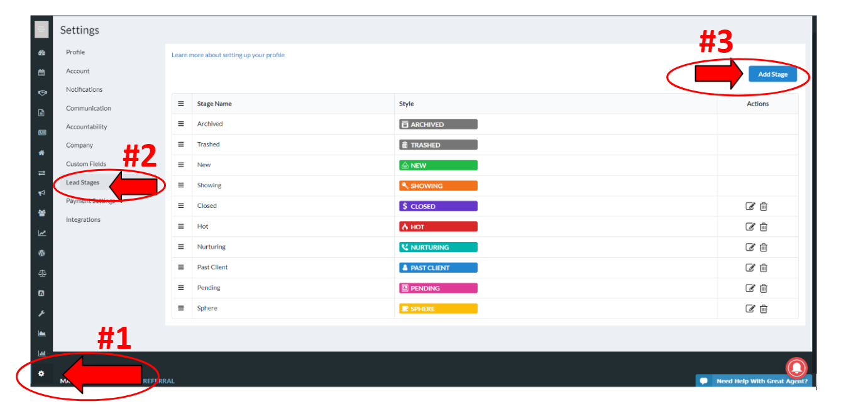Click the drag handle beside Archived
This screenshot has width=868, height=411.
(x=181, y=124)
